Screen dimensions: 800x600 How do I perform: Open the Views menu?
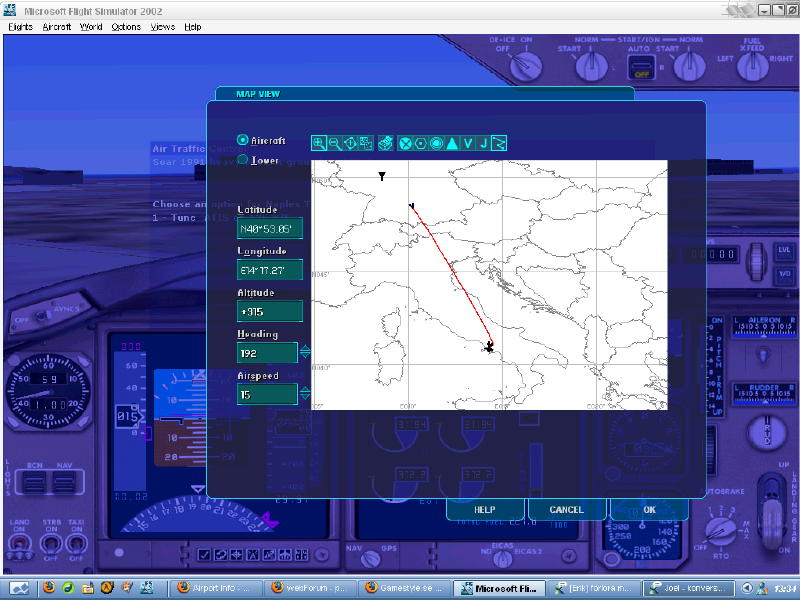163,27
